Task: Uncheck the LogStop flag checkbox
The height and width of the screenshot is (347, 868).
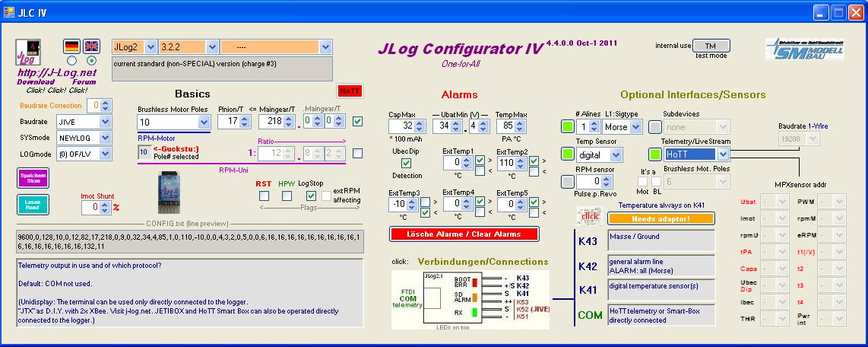Action: (x=311, y=196)
